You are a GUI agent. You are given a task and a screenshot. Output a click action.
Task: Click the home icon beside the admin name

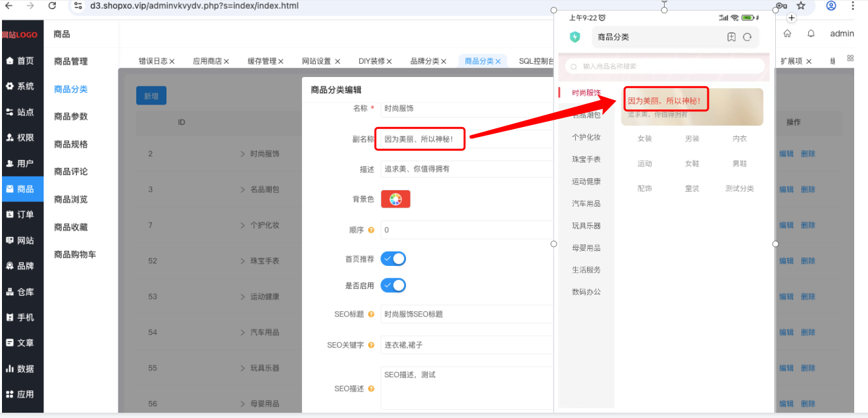[x=788, y=34]
